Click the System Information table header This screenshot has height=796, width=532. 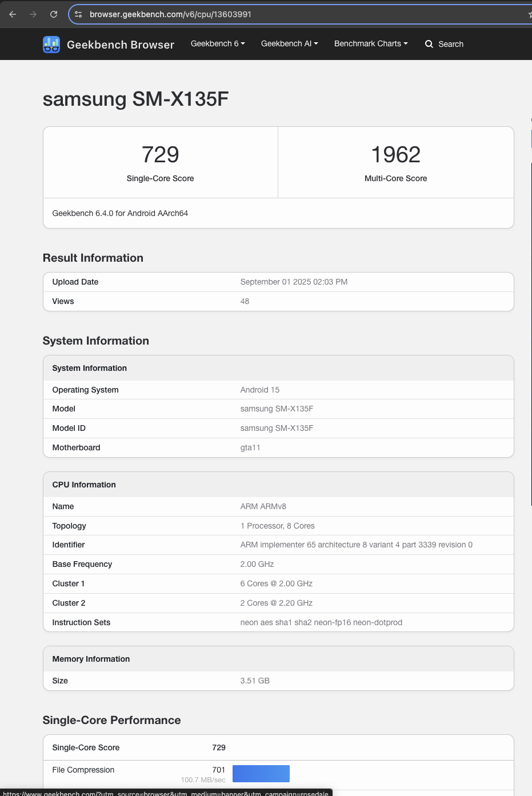pos(90,368)
